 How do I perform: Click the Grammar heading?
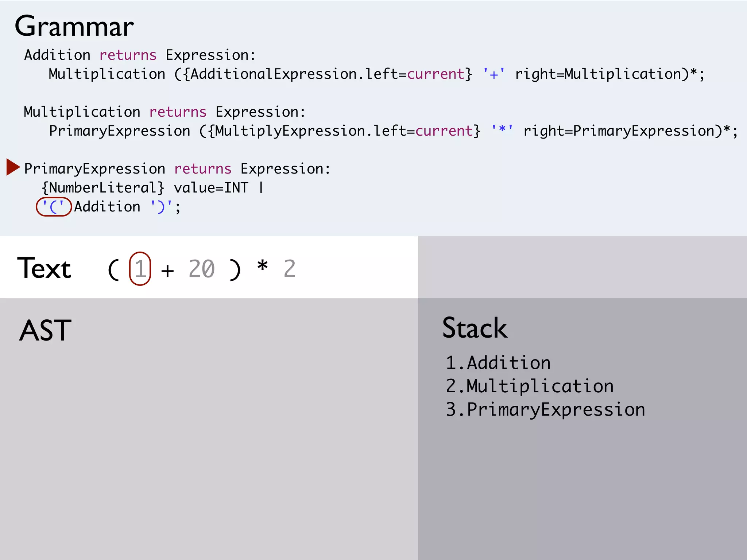coord(74,27)
